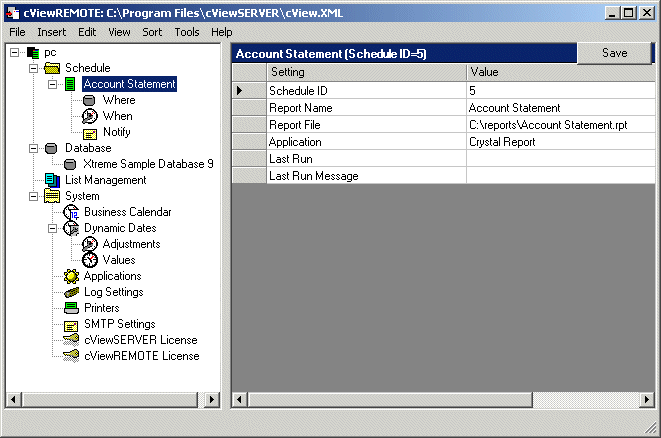Click the green Account Statement report icon
661x438 pixels.
click(x=70, y=84)
